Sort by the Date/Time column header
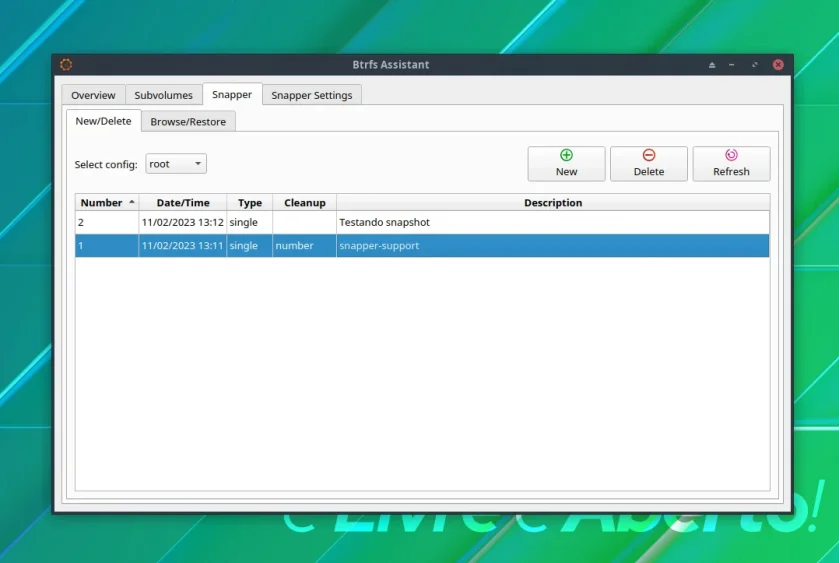Image resolution: width=840 pixels, height=563 pixels. coord(183,202)
